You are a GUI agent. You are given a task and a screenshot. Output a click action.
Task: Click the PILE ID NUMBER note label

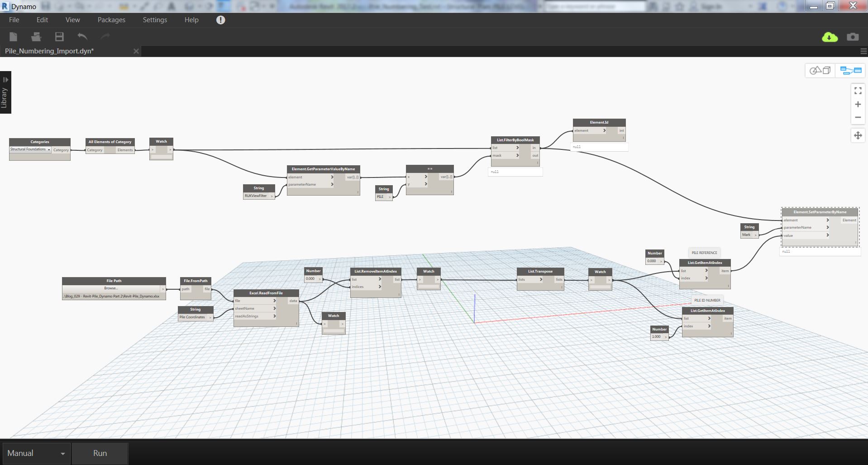707,300
